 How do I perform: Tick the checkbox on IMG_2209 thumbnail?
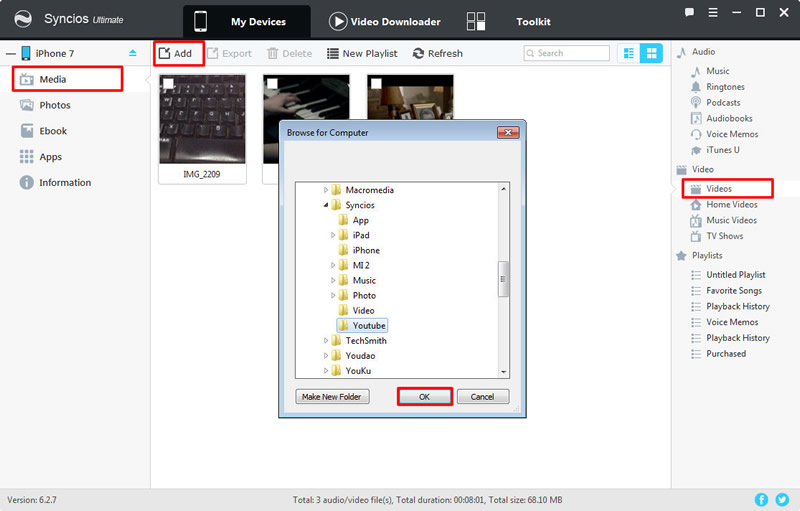[x=168, y=83]
